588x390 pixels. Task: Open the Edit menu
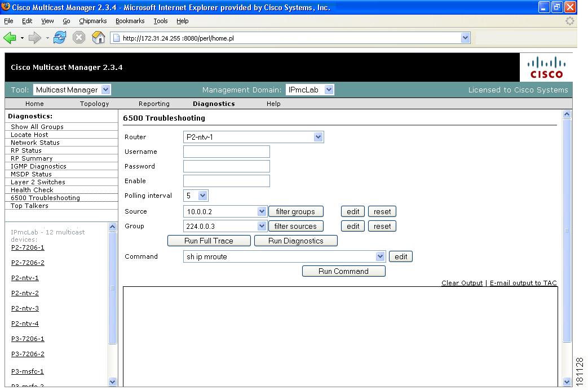(x=27, y=21)
